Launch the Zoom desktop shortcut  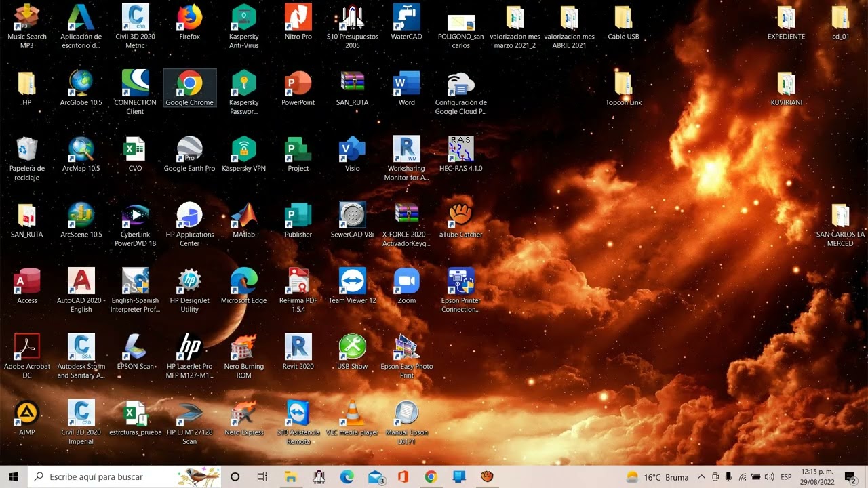click(407, 285)
